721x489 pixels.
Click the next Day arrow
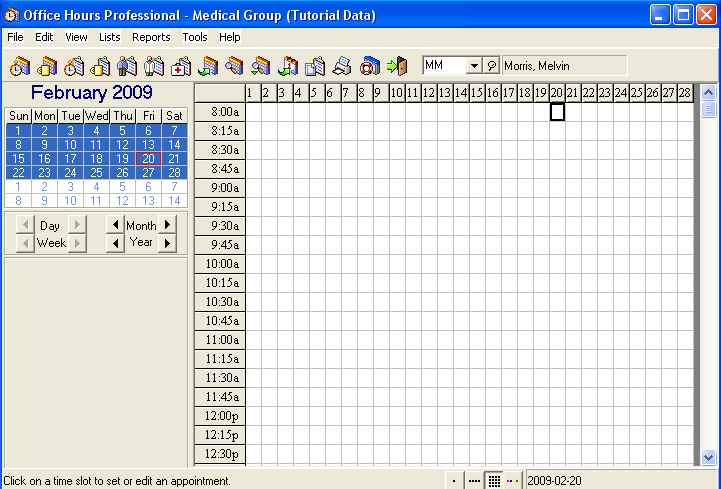pyautogui.click(x=77, y=224)
